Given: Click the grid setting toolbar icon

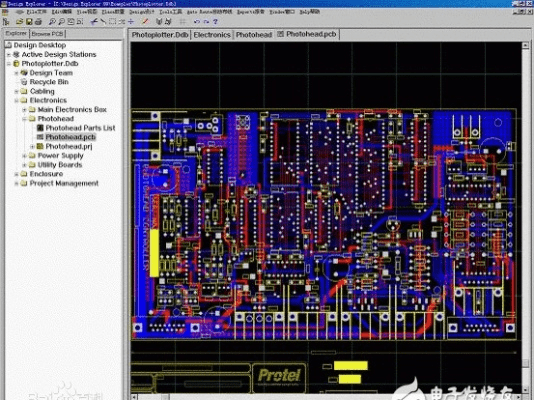Looking at the screenshot, I should [183, 21].
